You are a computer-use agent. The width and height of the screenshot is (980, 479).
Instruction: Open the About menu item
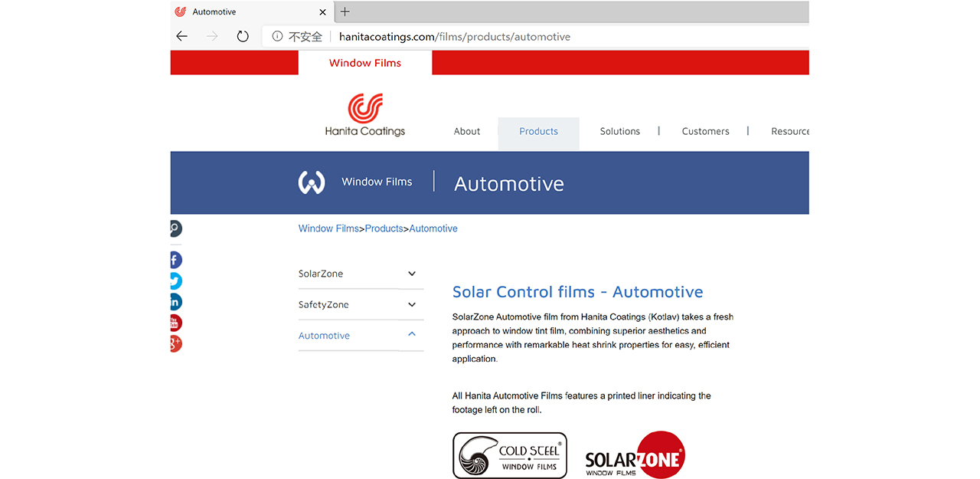coord(467,131)
